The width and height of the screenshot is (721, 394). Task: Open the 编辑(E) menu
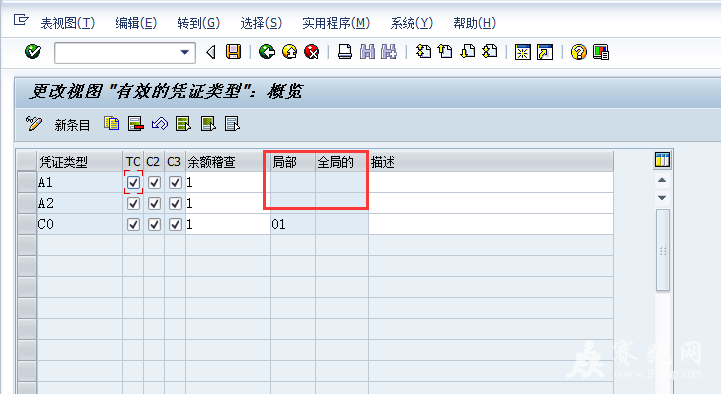pyautogui.click(x=136, y=23)
